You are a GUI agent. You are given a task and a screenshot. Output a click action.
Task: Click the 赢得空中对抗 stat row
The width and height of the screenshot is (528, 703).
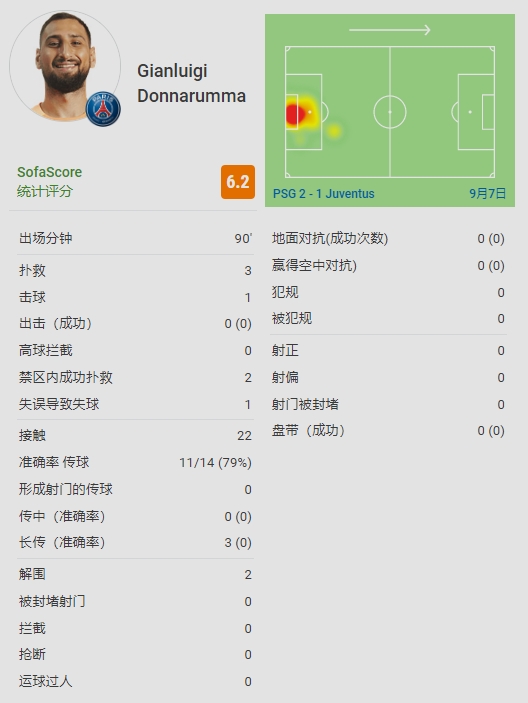(388, 265)
